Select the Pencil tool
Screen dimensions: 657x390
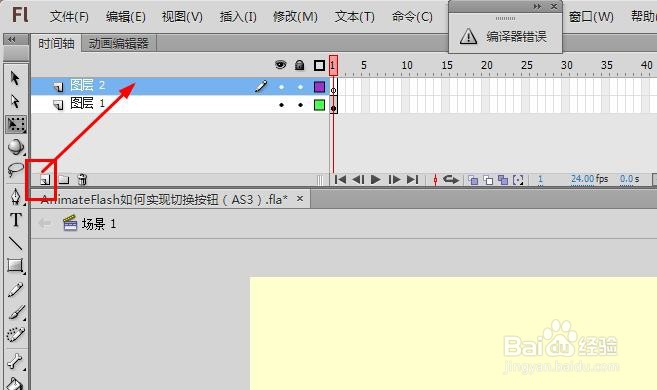click(x=16, y=289)
